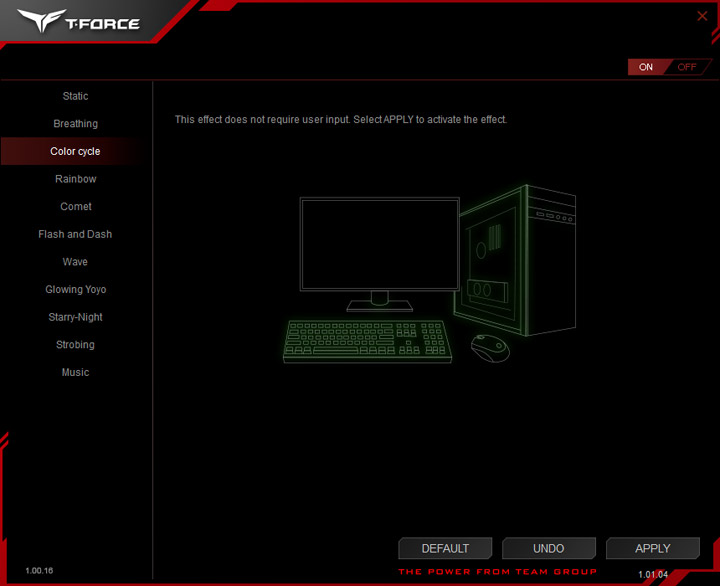Apply the selected lighting effect
This screenshot has width=720, height=586.
pyautogui.click(x=652, y=548)
